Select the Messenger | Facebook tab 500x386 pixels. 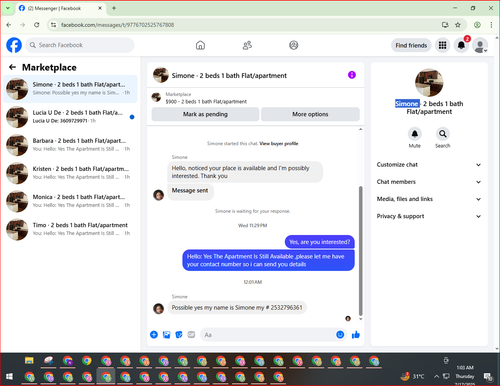[61, 8]
